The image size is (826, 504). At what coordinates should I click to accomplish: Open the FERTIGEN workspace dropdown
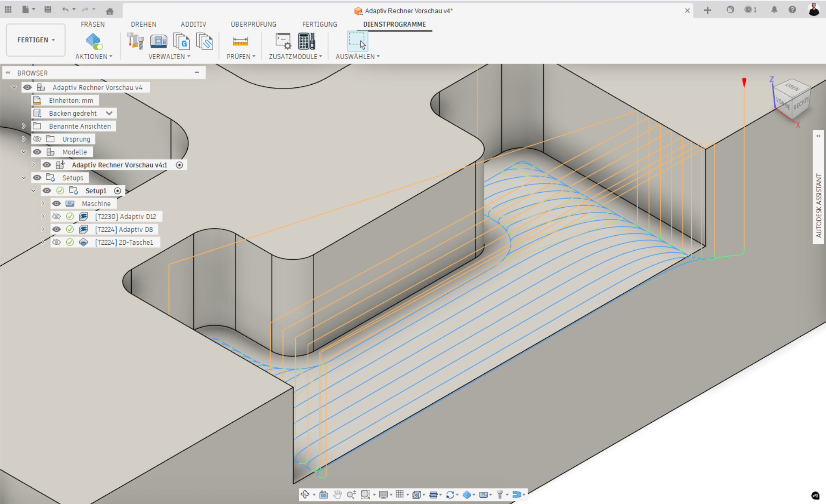tap(36, 40)
